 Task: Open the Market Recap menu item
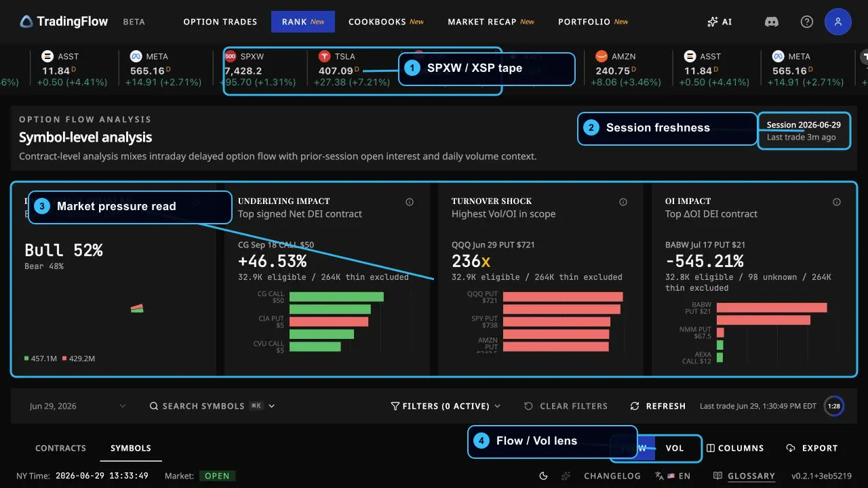pos(491,22)
